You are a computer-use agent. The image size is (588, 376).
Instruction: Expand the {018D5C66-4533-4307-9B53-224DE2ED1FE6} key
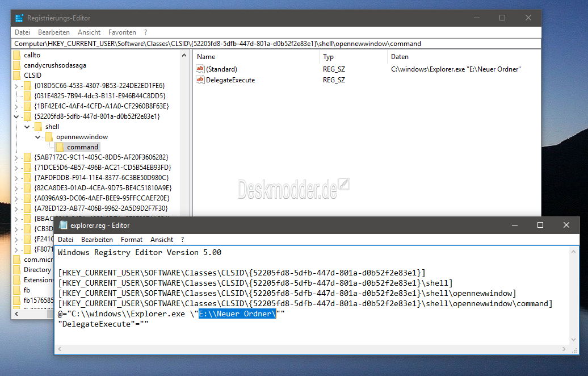(16, 86)
